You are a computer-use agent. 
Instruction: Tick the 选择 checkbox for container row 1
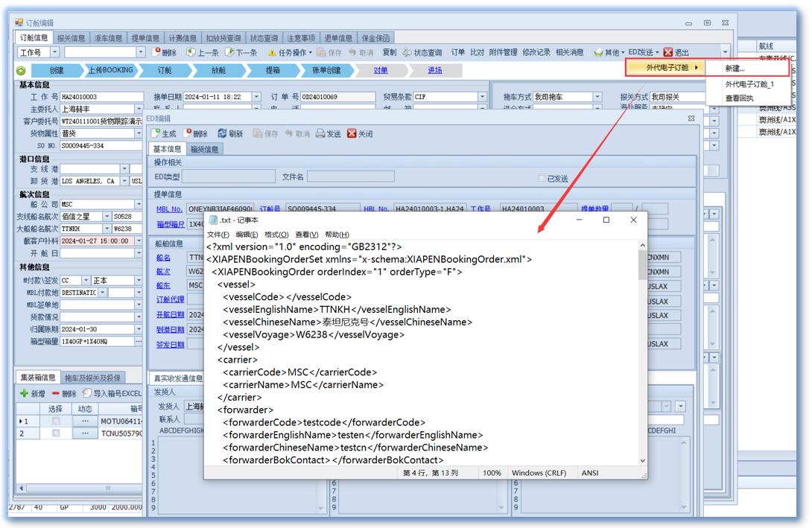[x=55, y=422]
